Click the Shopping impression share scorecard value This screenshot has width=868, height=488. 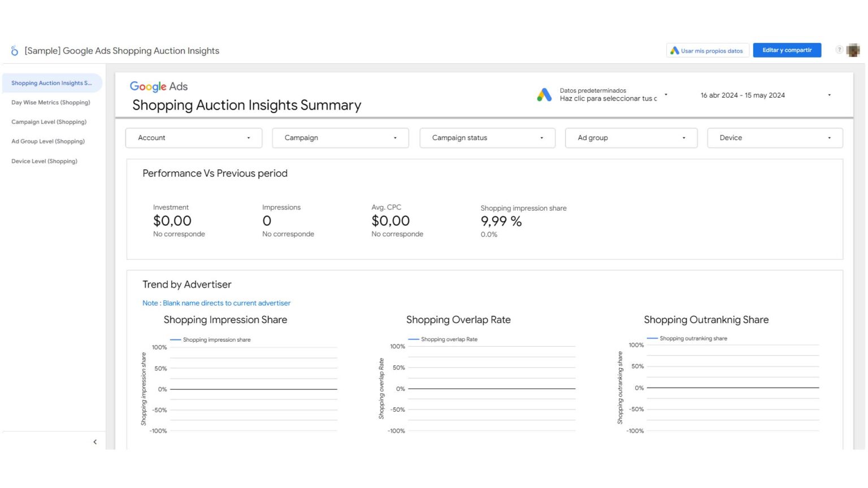coord(501,221)
